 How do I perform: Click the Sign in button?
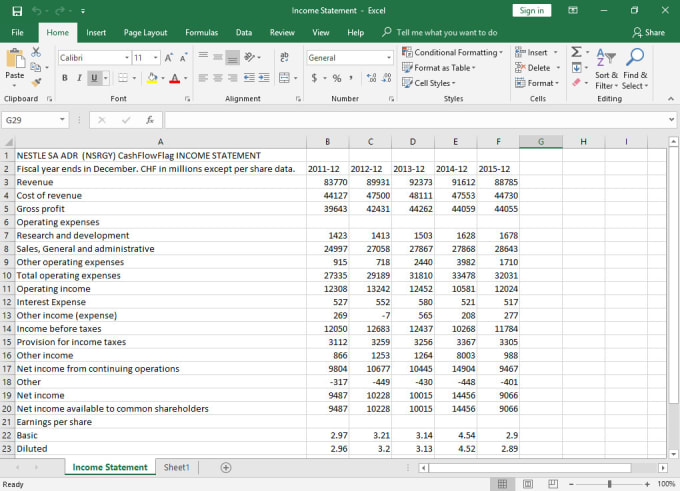click(532, 10)
